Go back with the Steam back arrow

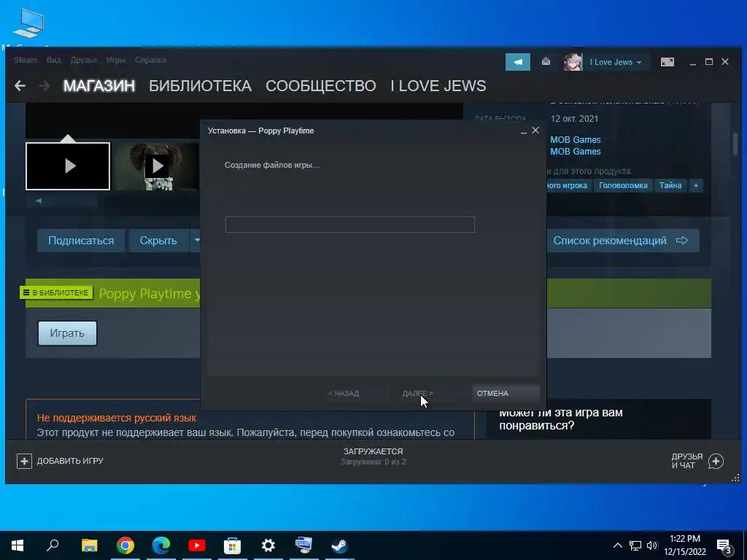click(20, 86)
